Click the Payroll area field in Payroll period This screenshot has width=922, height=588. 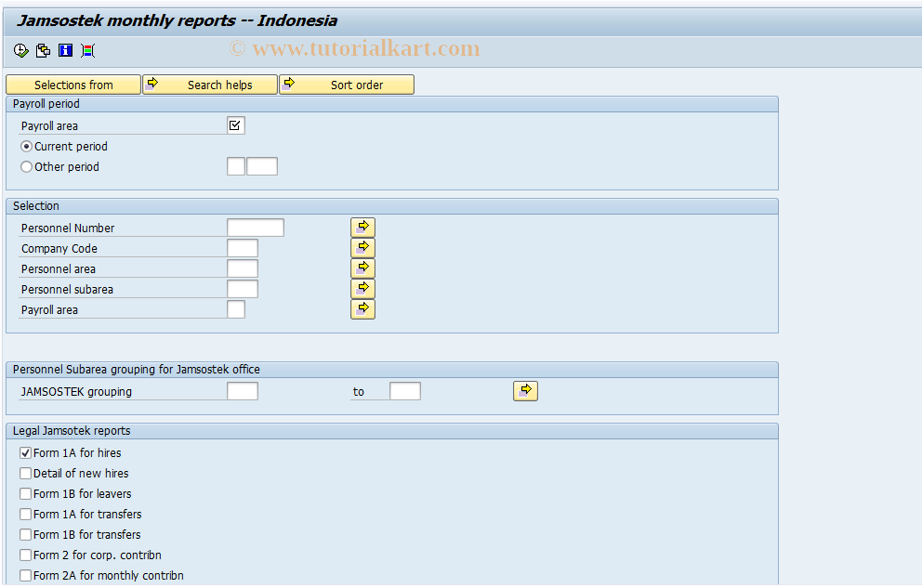(236, 125)
